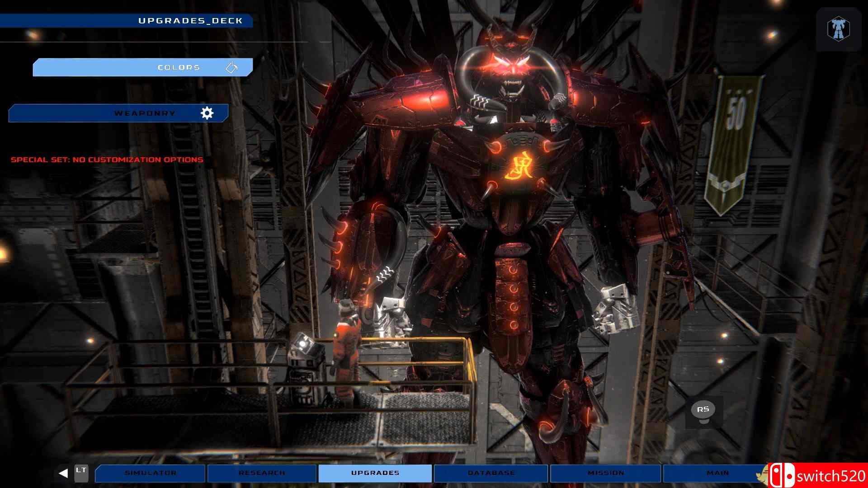Click the gear icon on Weaponry

tap(207, 113)
